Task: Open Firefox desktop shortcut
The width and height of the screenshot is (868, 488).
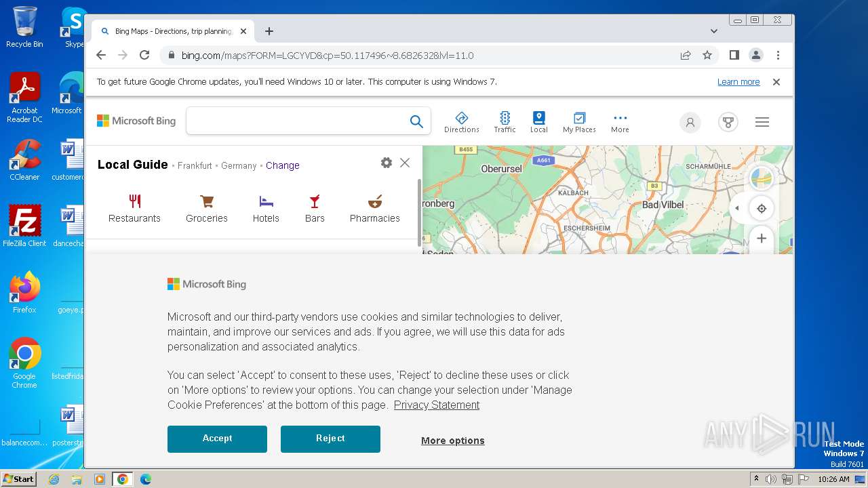Action: coord(24,292)
